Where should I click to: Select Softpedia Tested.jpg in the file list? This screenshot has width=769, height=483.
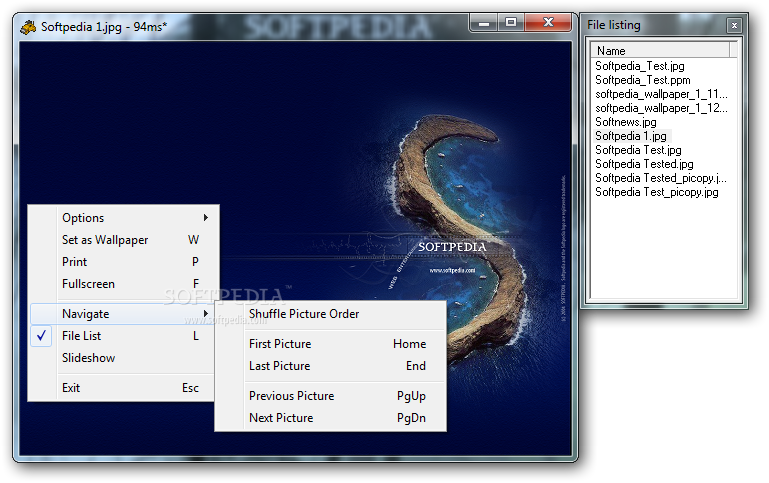click(x=644, y=164)
